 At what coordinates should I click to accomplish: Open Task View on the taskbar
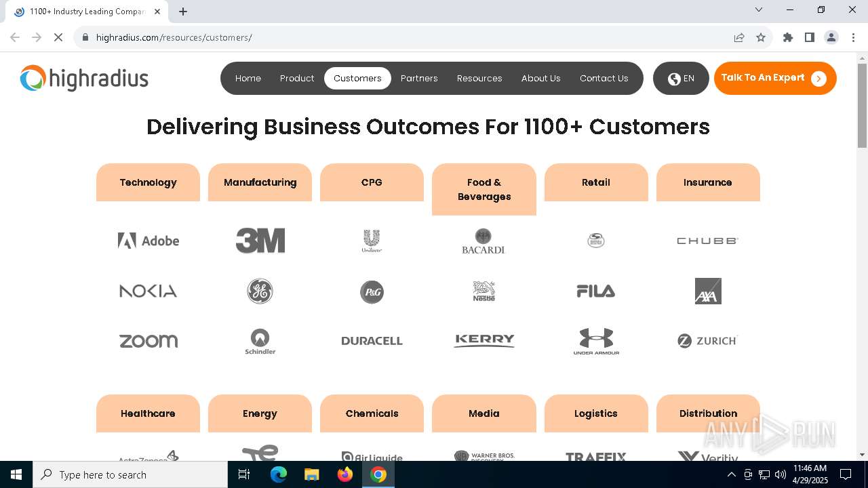pos(245,474)
